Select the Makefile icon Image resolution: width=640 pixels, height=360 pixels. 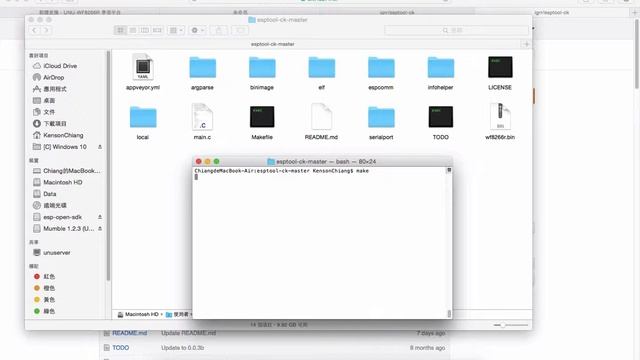262,117
